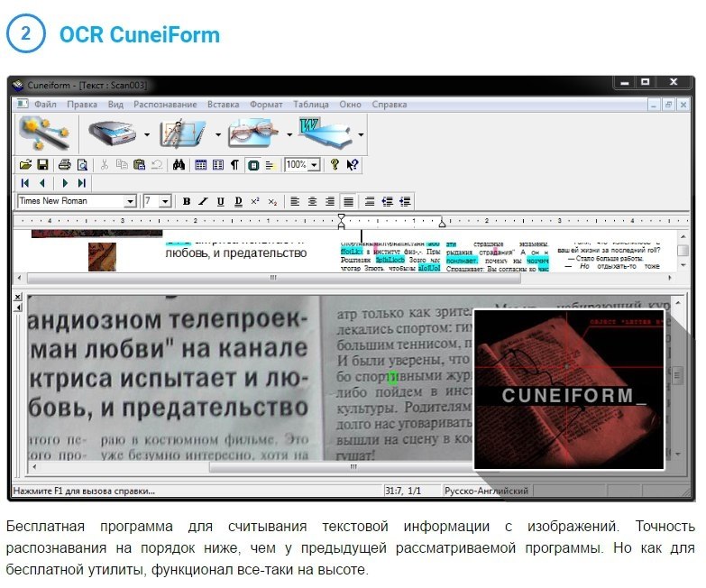
Task: Open the Вставка menu
Action: [x=223, y=104]
